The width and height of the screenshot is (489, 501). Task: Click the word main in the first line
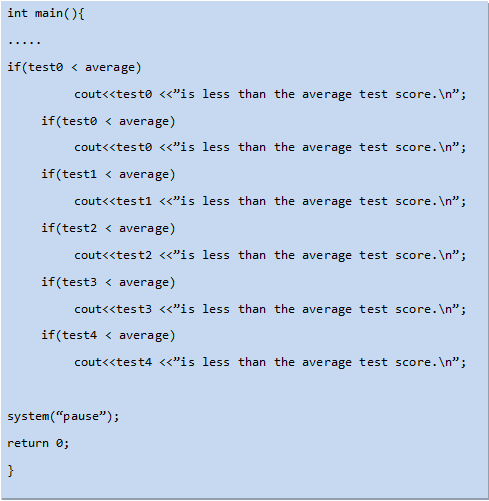(x=49, y=13)
